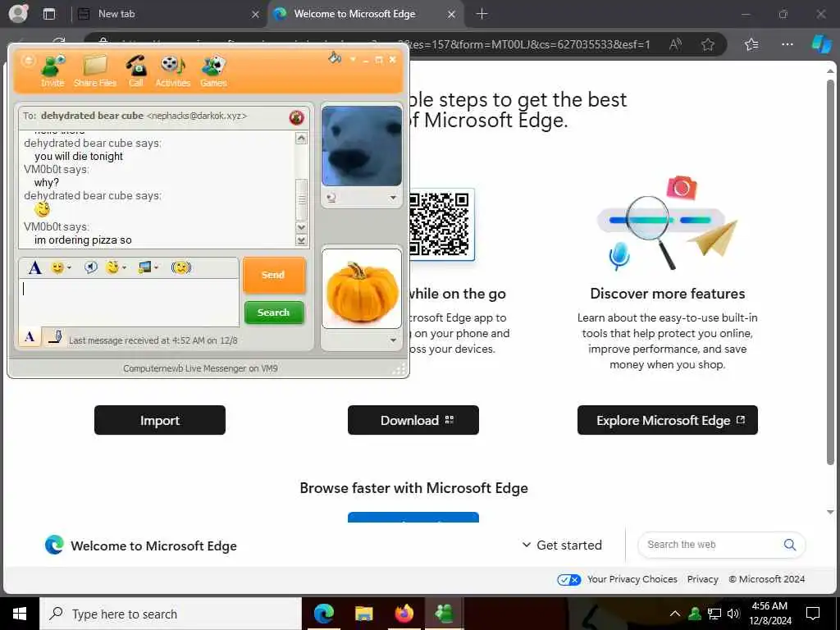
Task: Start a Call from Messenger toolbar
Action: click(x=136, y=71)
